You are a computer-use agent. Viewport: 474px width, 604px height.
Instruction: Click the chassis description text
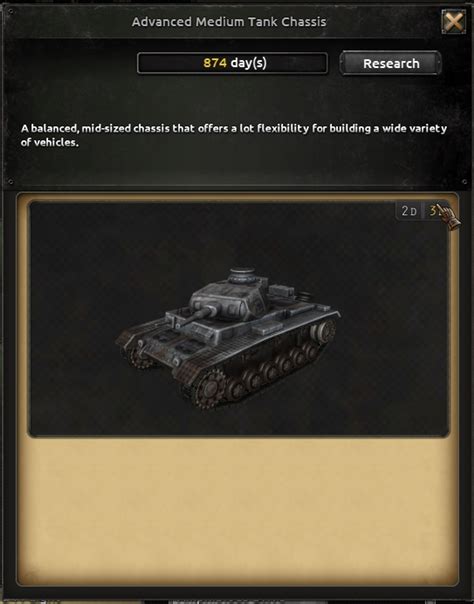point(234,135)
